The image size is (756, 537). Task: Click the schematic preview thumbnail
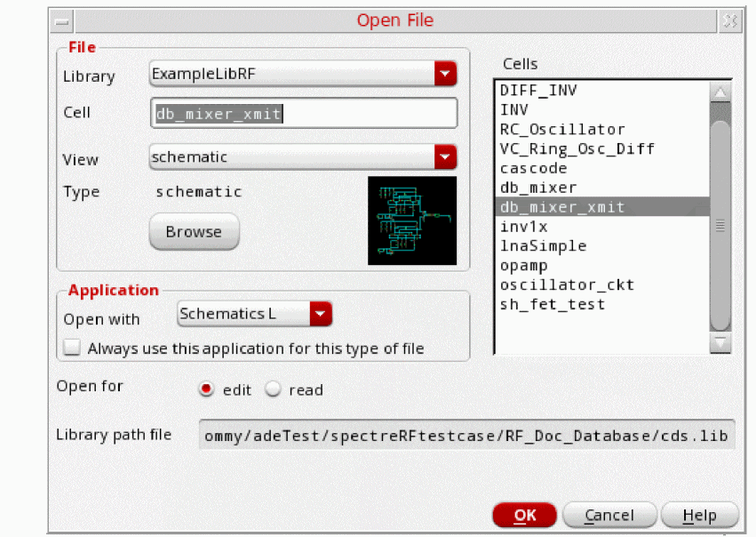412,220
